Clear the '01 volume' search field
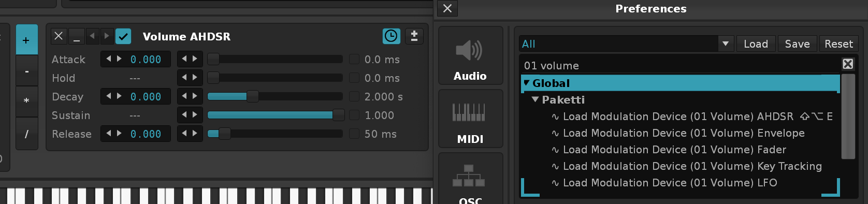Image resolution: width=868 pixels, height=204 pixels. point(848,64)
